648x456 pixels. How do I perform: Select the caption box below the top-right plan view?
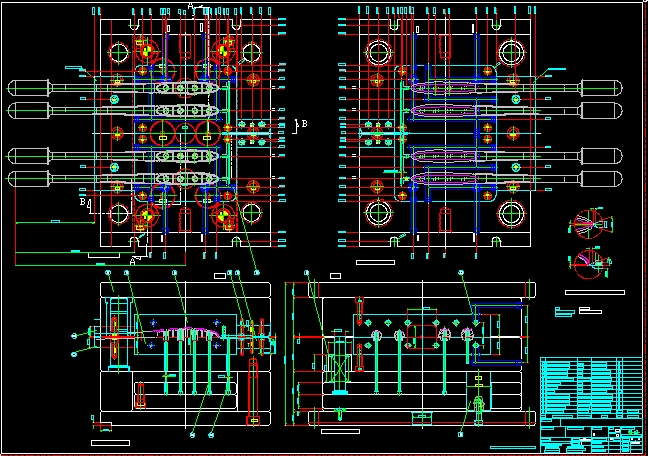(375, 262)
